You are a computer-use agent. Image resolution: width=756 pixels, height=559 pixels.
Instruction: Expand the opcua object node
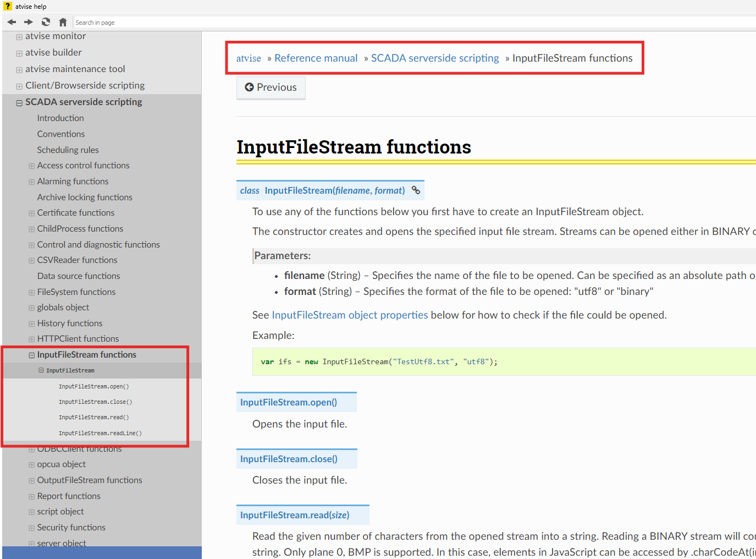pyautogui.click(x=31, y=464)
